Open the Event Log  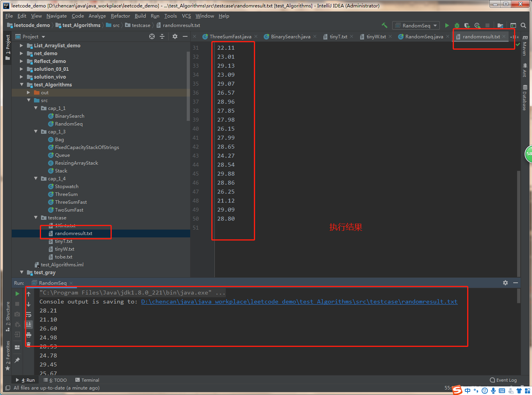(x=503, y=380)
